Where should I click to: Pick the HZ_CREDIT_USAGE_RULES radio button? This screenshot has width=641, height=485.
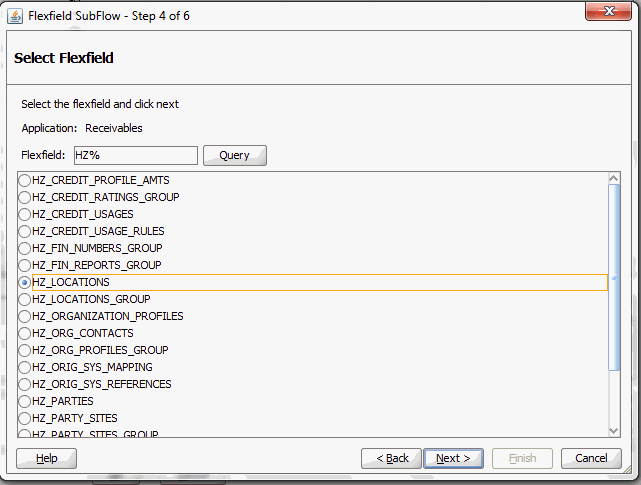(x=25, y=232)
